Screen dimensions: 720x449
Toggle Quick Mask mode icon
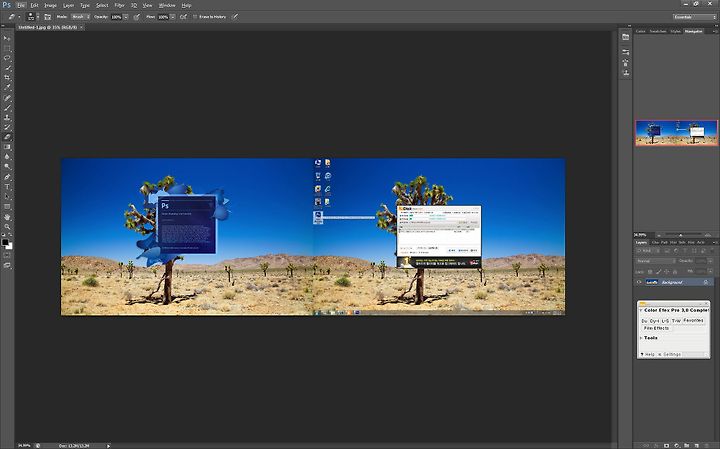tap(7, 255)
